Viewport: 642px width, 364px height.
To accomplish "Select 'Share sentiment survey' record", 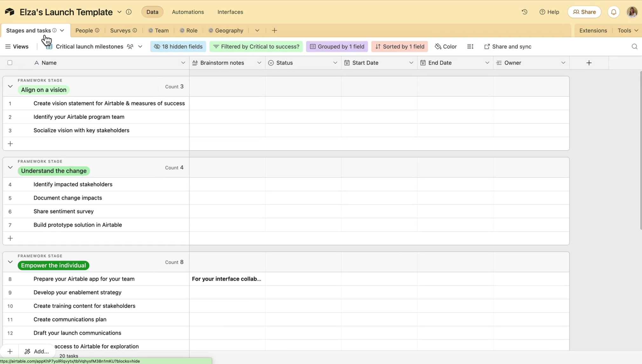I will tap(96, 212).
